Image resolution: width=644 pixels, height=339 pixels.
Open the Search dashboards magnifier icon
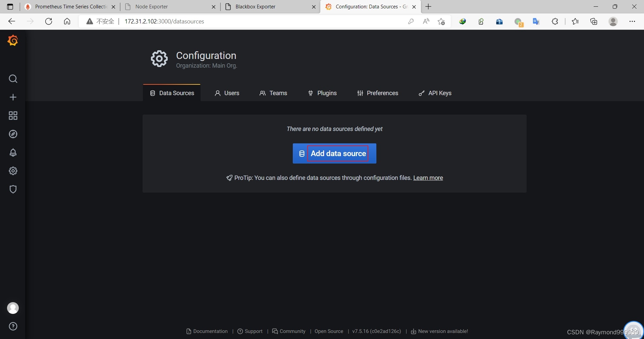[13, 79]
